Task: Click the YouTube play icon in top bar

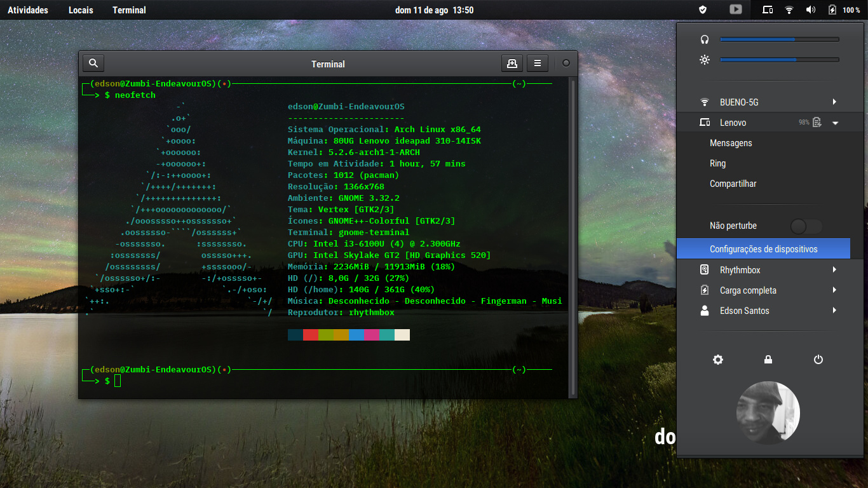Action: [735, 10]
